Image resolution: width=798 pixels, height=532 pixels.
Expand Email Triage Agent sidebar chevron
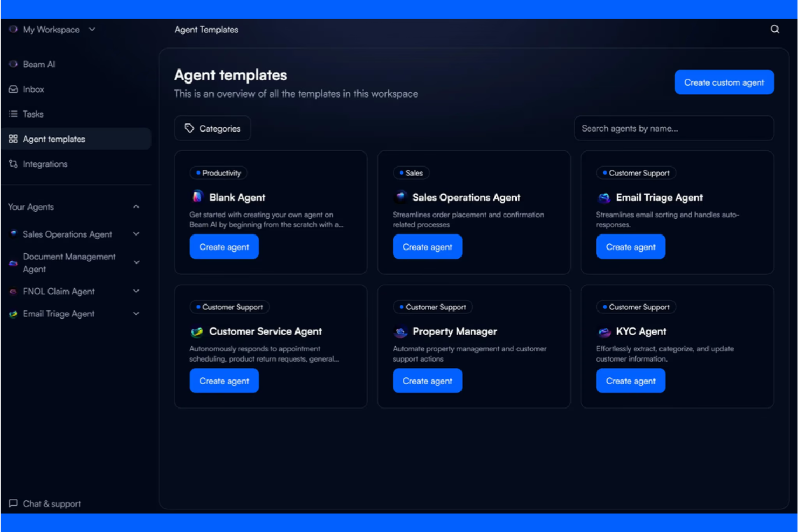(x=136, y=314)
